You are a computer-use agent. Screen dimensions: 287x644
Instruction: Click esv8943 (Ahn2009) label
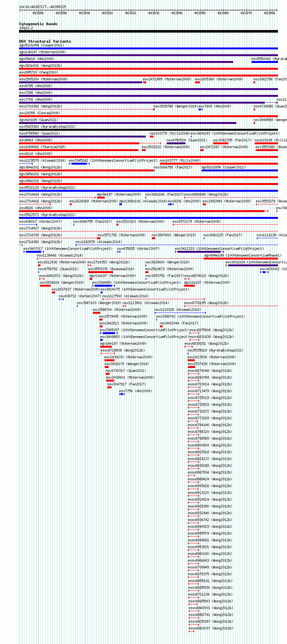(36, 140)
